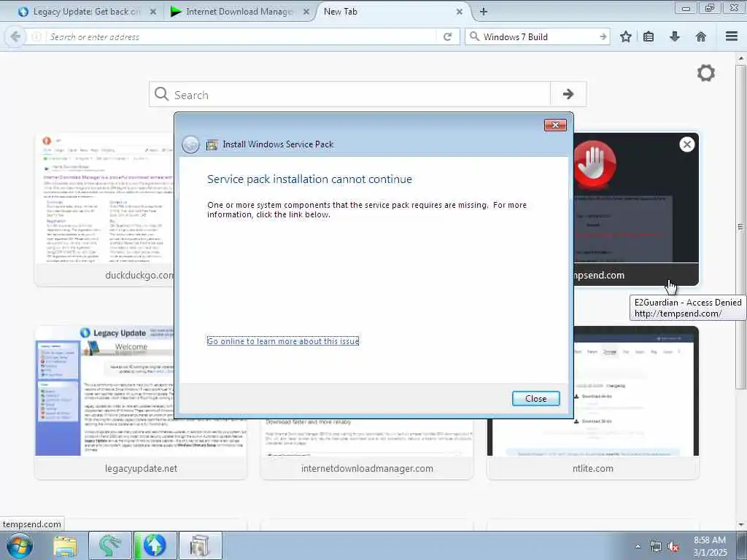747x560 pixels.
Task: Click the page vertical scrollbar
Action: click(740, 226)
